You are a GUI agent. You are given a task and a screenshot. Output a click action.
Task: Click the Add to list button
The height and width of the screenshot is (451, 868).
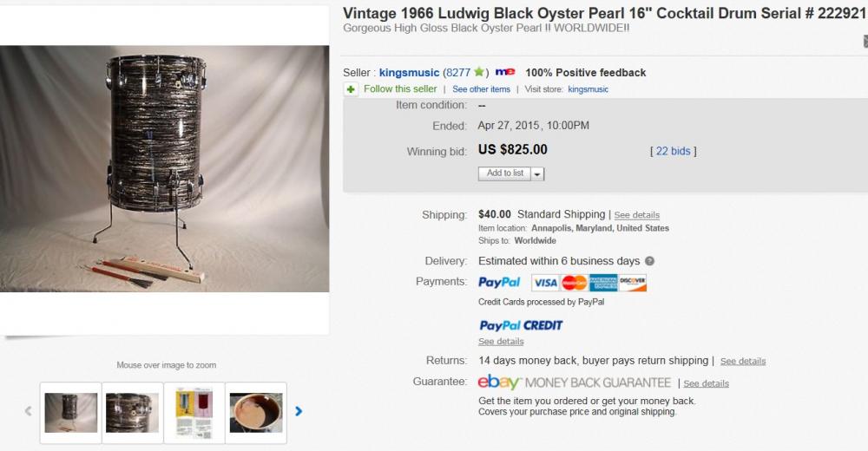(x=504, y=173)
